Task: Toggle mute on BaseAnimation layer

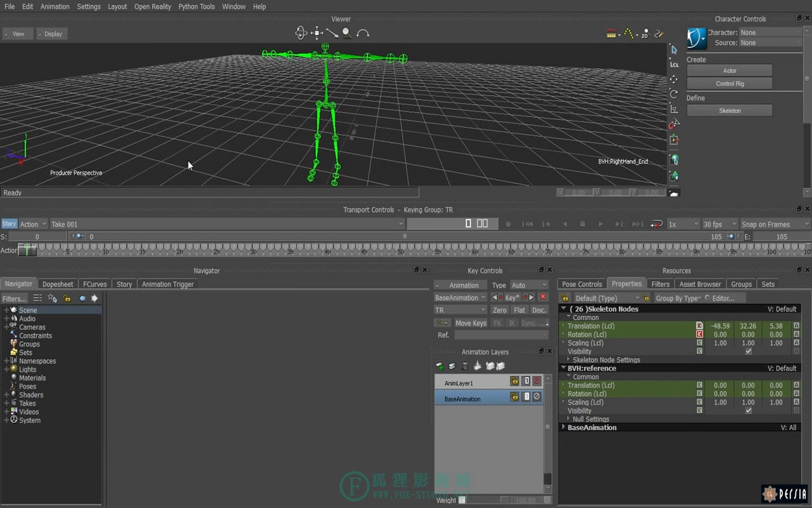Action: 537,397
